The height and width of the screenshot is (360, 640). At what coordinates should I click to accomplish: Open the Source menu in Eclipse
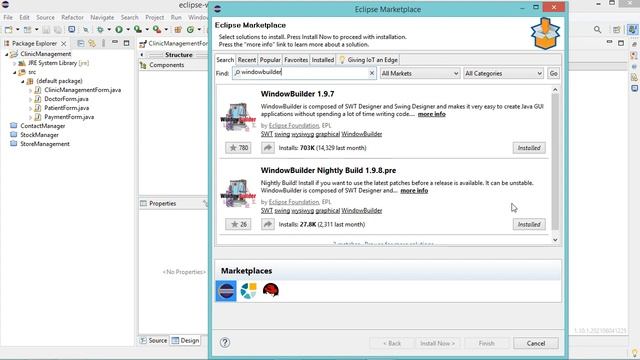(x=45, y=18)
